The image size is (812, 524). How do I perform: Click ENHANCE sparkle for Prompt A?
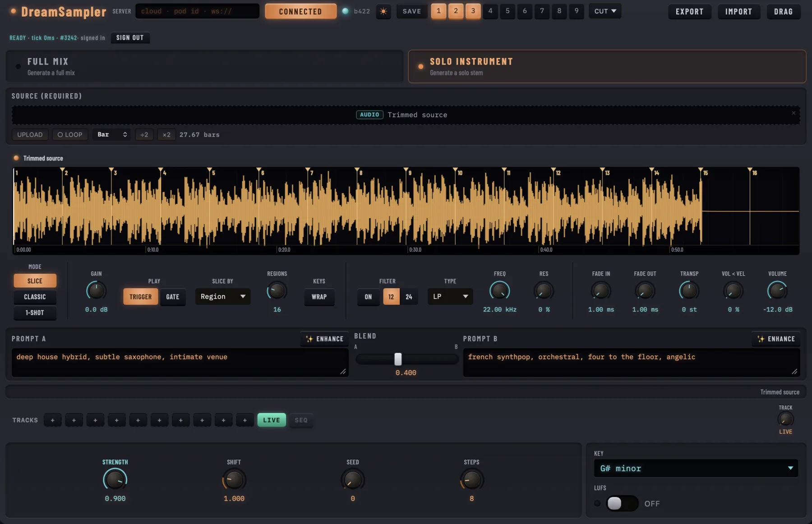point(324,339)
